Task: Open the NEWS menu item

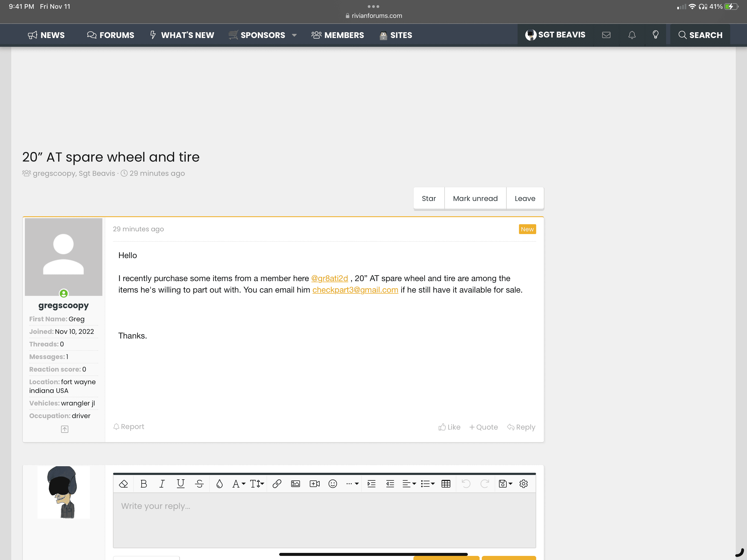Action: pos(46,35)
